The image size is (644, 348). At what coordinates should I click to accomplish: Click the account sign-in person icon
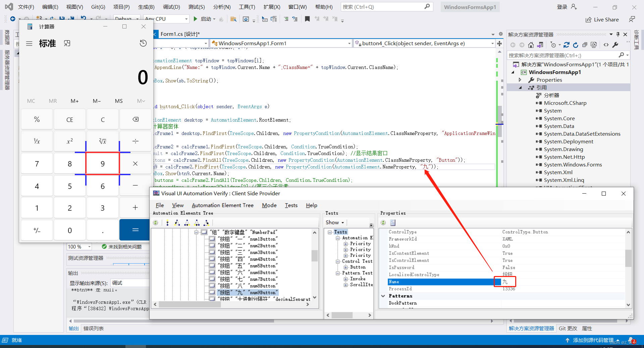pos(574,7)
